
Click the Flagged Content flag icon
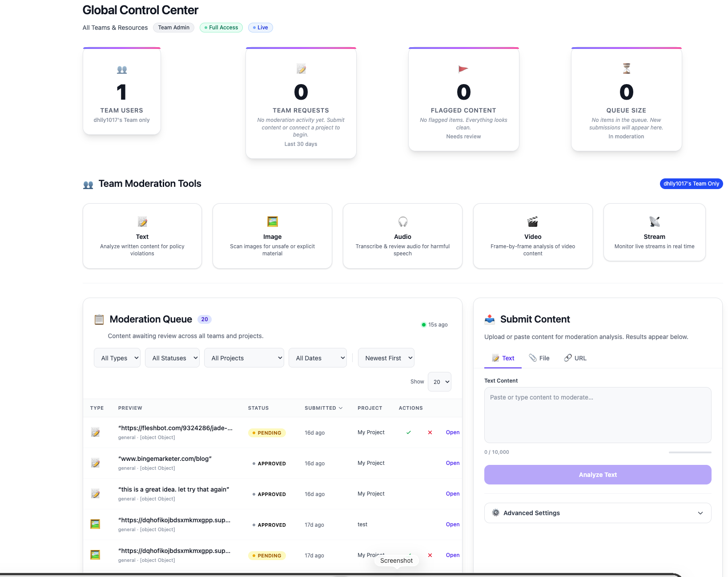pyautogui.click(x=463, y=69)
